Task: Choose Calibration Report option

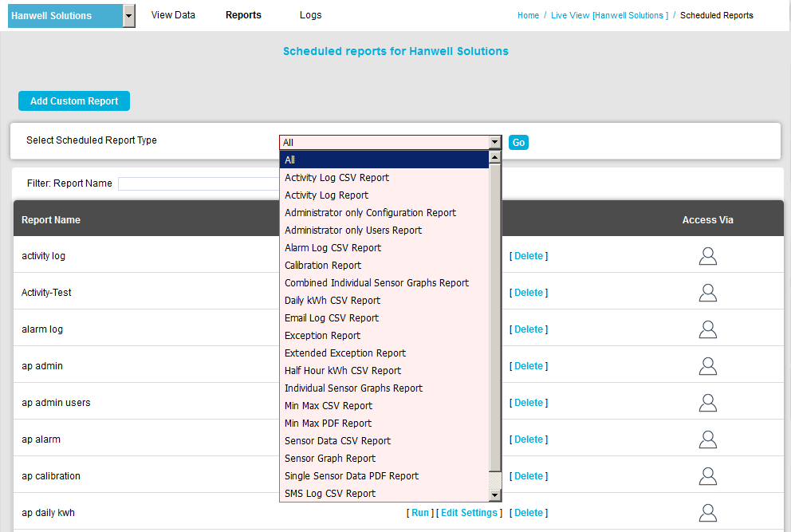Action: pos(384,266)
